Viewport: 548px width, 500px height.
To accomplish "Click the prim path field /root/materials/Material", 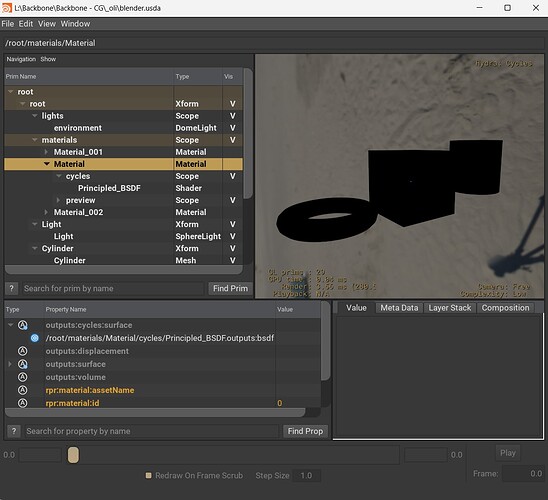I will click(x=274, y=43).
